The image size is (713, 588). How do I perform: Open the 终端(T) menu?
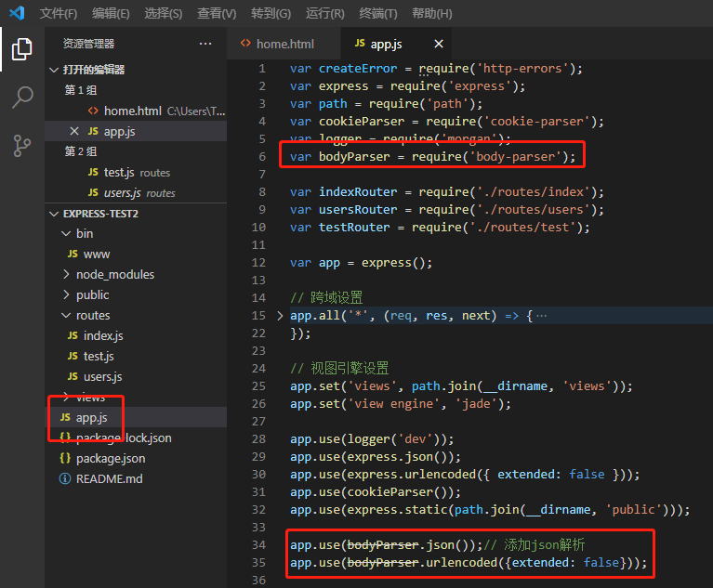[x=377, y=13]
